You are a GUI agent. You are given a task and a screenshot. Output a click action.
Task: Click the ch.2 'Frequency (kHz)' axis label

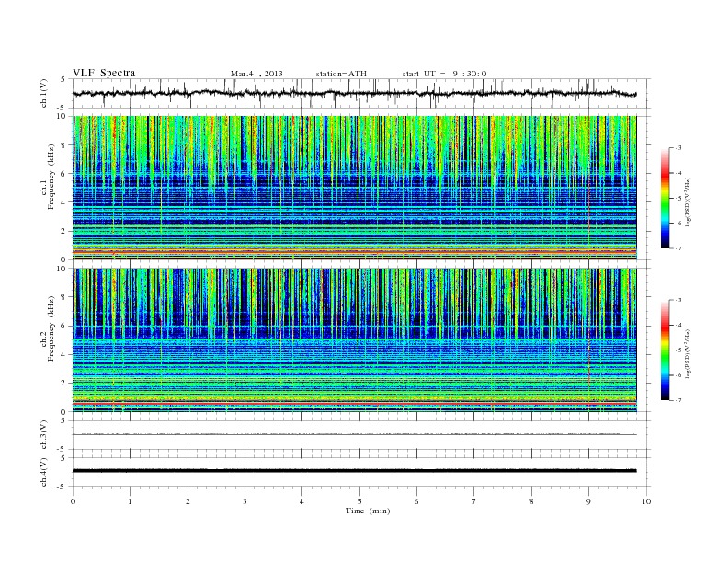51,328
